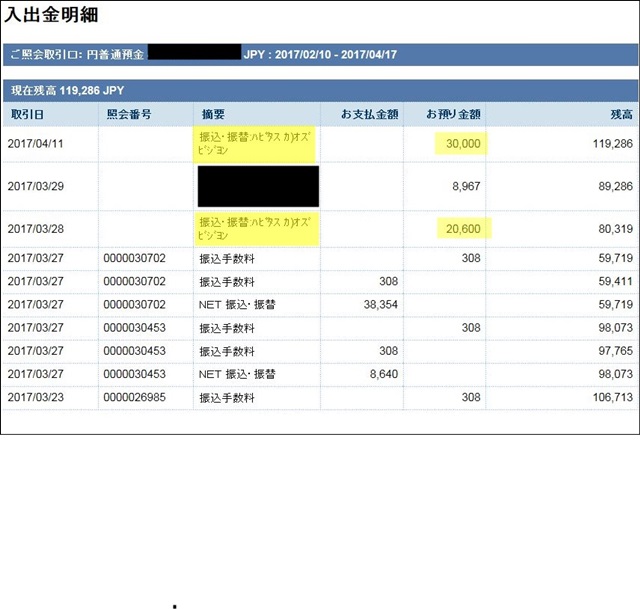640x609 pixels.
Task: Click the 8,967 deposit amount
Action: (466, 186)
